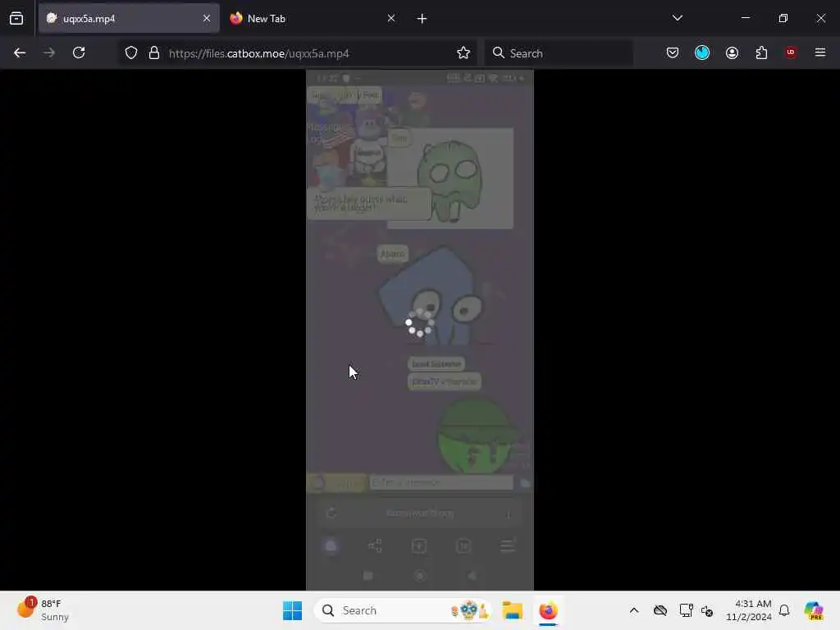Open the display projection tray icon
Image resolution: width=840 pixels, height=630 pixels.
[686, 610]
